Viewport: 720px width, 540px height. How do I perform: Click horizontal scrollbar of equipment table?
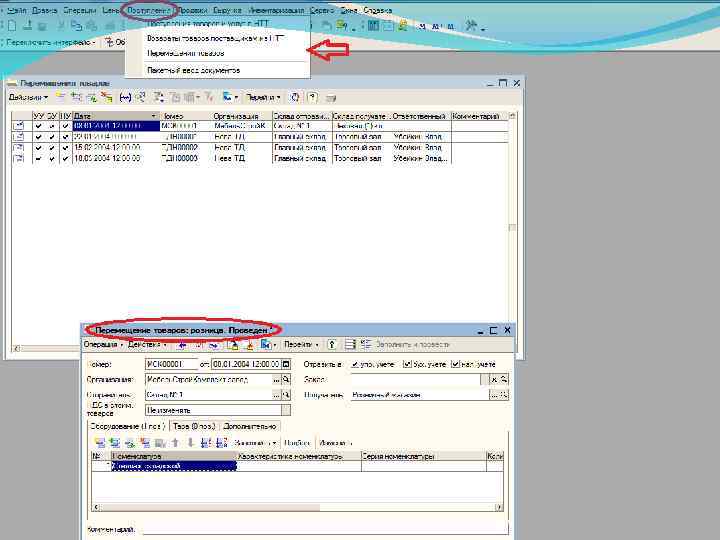tap(298, 507)
